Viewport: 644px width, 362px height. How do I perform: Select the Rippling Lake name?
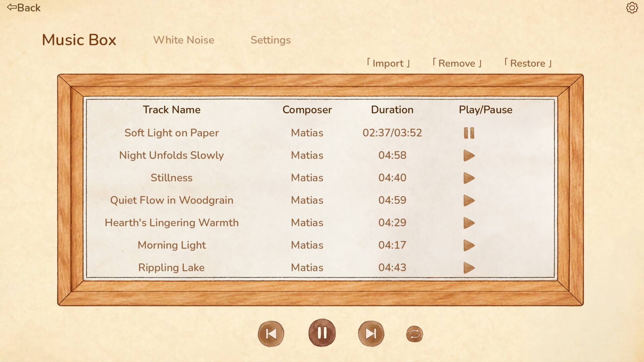tap(171, 267)
